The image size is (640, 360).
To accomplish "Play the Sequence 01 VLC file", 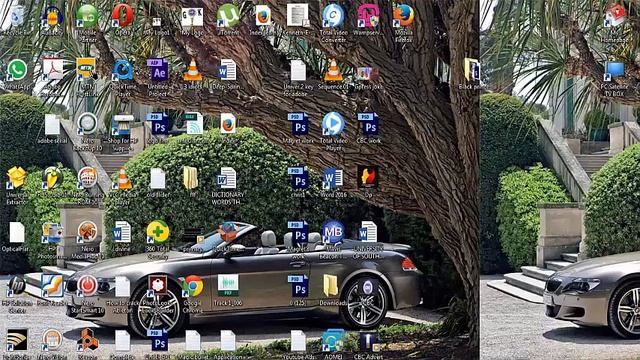I will click(333, 71).
